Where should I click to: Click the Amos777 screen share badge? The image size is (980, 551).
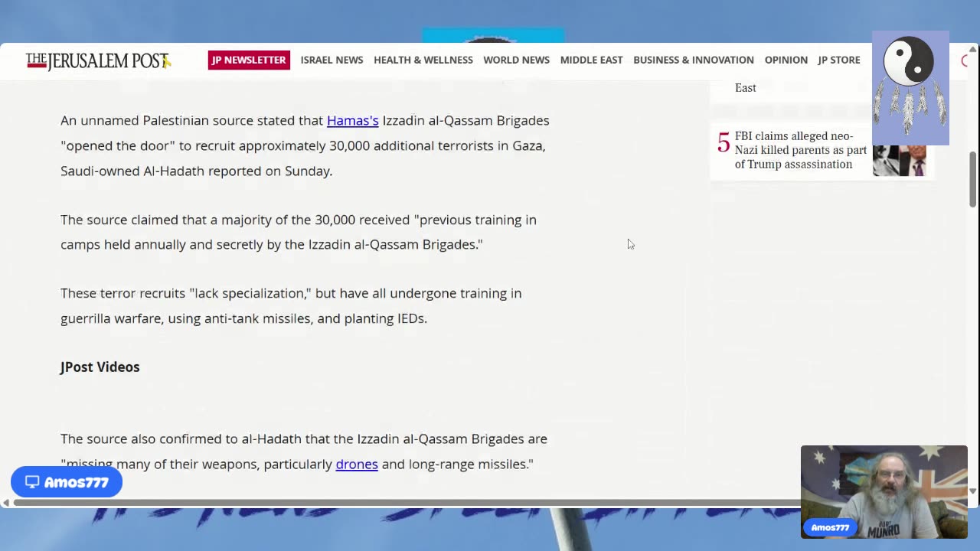67,482
